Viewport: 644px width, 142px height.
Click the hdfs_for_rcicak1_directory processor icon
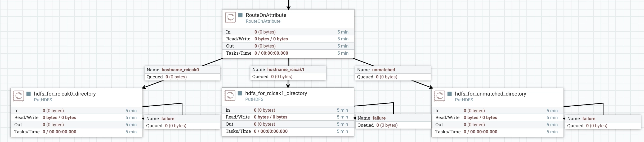[x=230, y=96]
